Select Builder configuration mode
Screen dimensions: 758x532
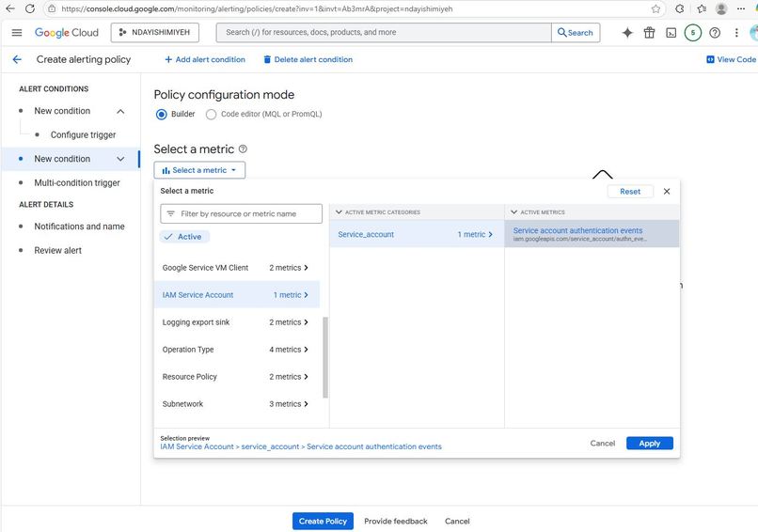pos(162,115)
